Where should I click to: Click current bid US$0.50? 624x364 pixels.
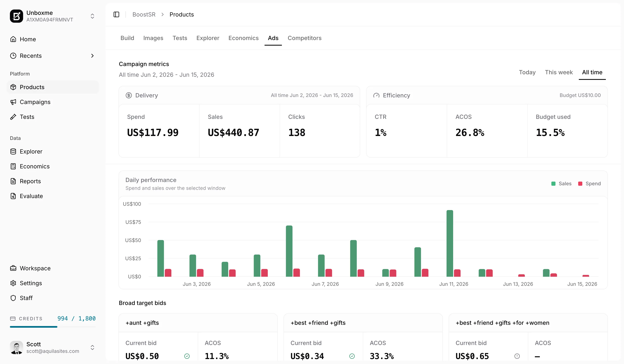pyautogui.click(x=142, y=356)
